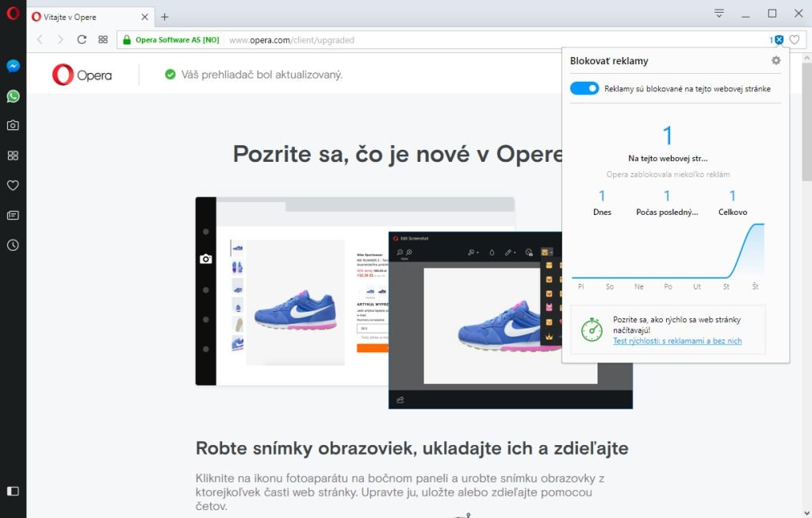Open the tab menu dropdown in title bar
Viewport: 812px width, 518px height.
click(719, 13)
